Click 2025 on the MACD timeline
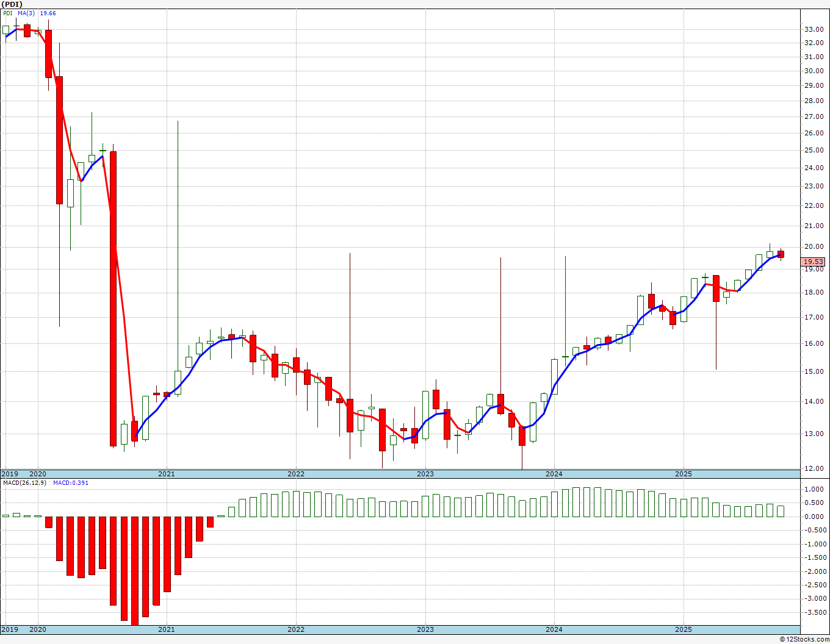The height and width of the screenshot is (644, 830). point(684,629)
